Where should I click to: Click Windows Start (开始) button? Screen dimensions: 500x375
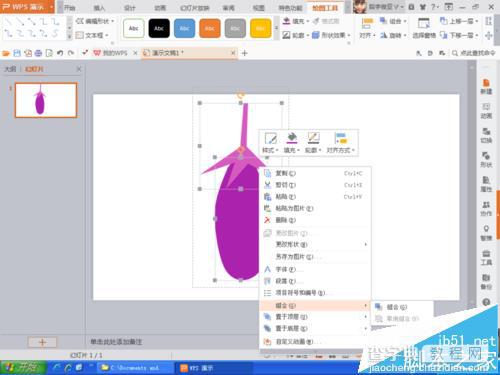[23, 368]
